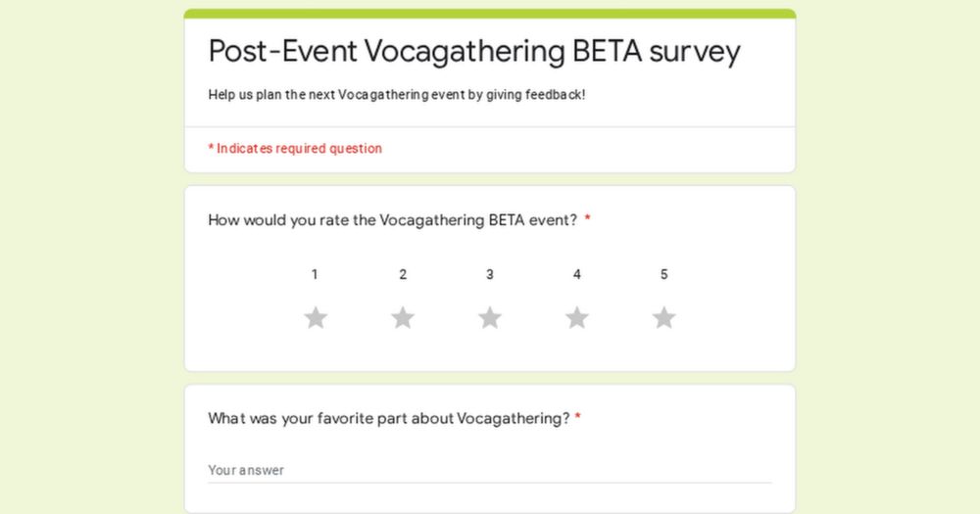Click the number 1 rating label
This screenshot has width=980, height=514.
(315, 274)
